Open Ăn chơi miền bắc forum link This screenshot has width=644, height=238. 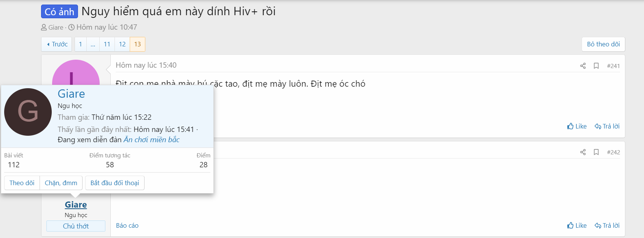click(x=151, y=140)
